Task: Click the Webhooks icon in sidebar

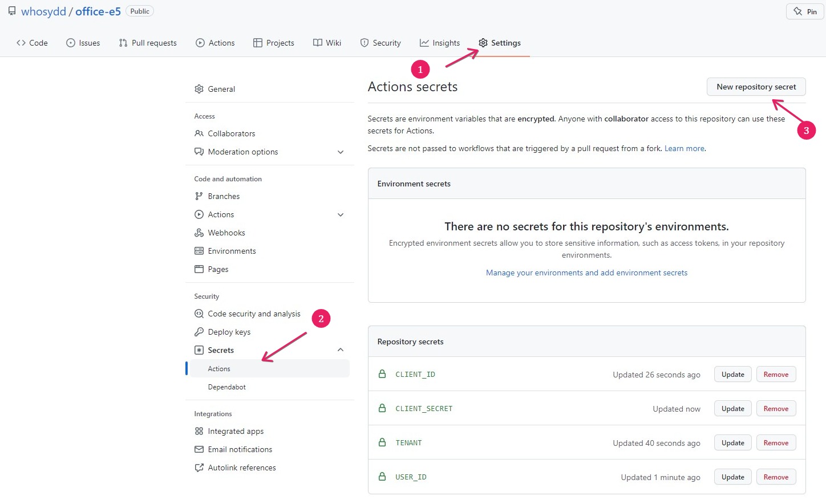Action: 199,233
